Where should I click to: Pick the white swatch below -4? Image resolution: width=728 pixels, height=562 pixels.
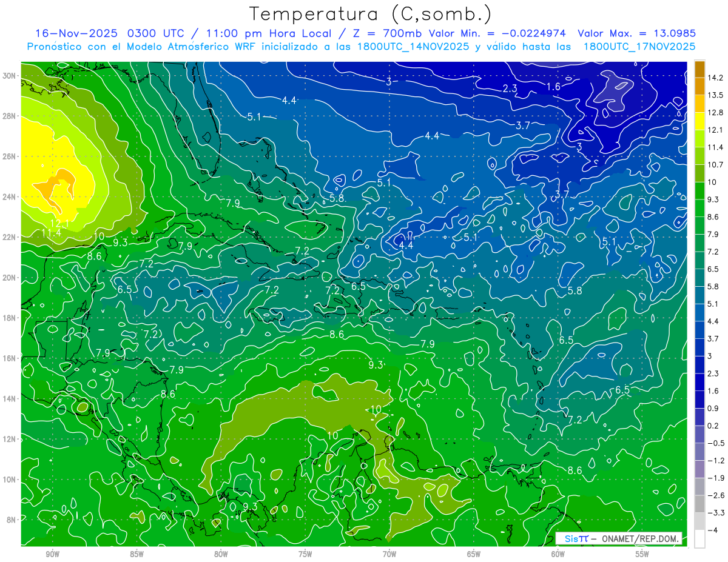(699, 538)
